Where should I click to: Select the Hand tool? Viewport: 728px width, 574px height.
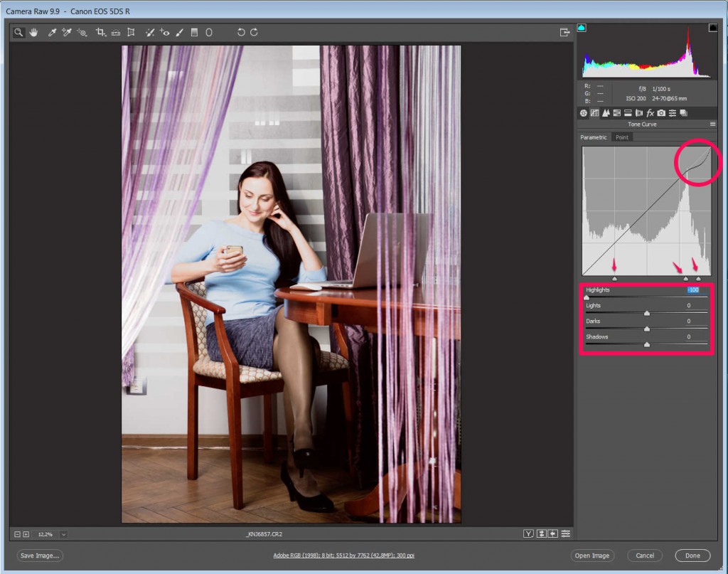point(33,33)
